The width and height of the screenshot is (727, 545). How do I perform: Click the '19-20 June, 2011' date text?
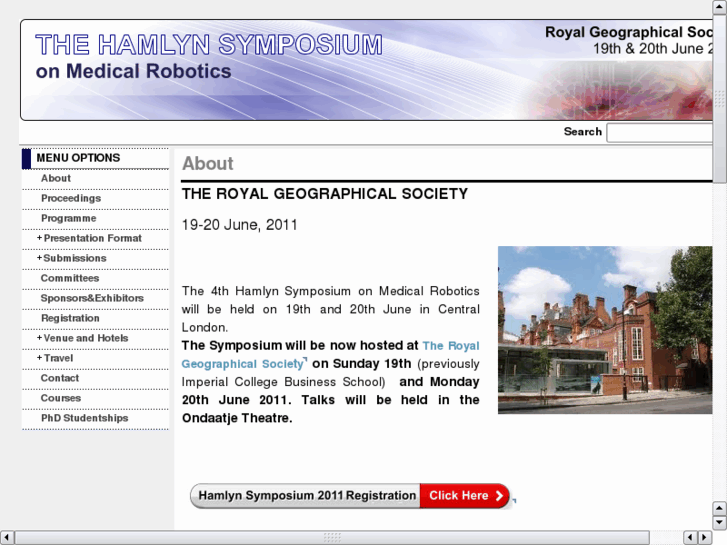(239, 225)
